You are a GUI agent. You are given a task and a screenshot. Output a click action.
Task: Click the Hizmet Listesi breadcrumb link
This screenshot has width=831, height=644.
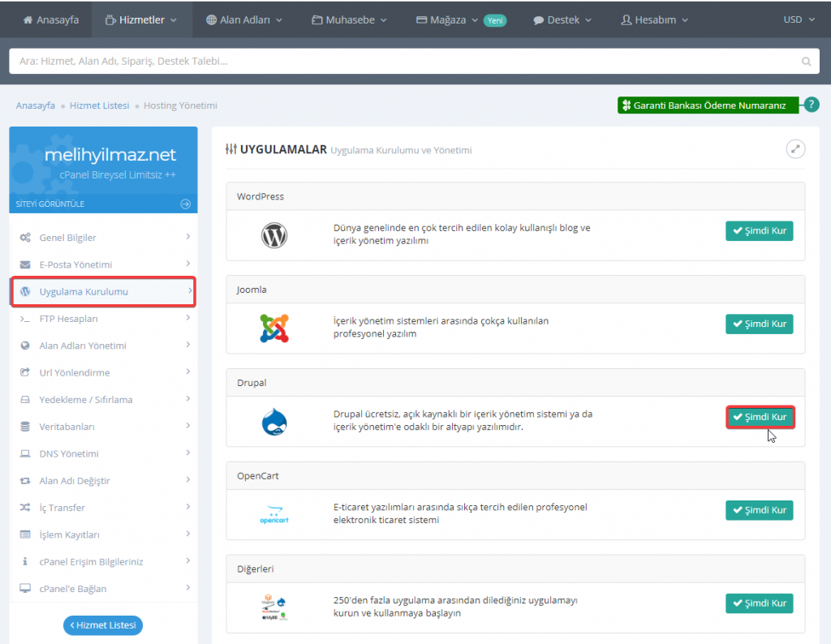99,105
